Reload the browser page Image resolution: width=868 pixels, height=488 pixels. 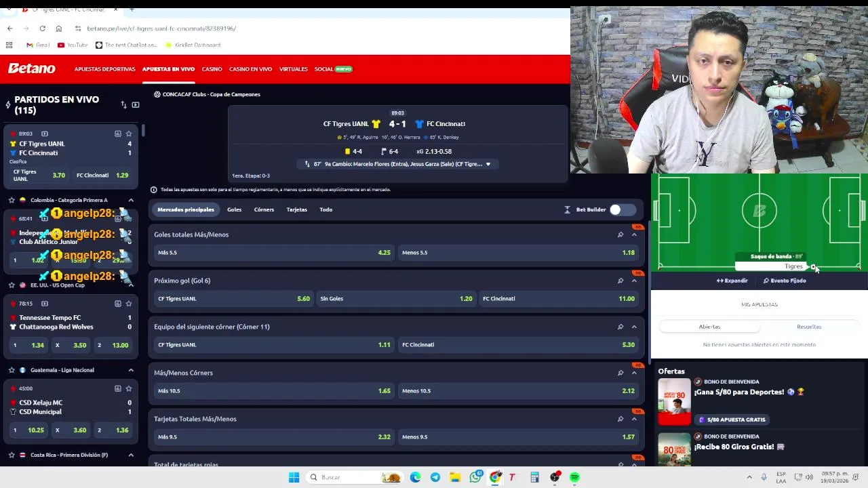(x=42, y=28)
